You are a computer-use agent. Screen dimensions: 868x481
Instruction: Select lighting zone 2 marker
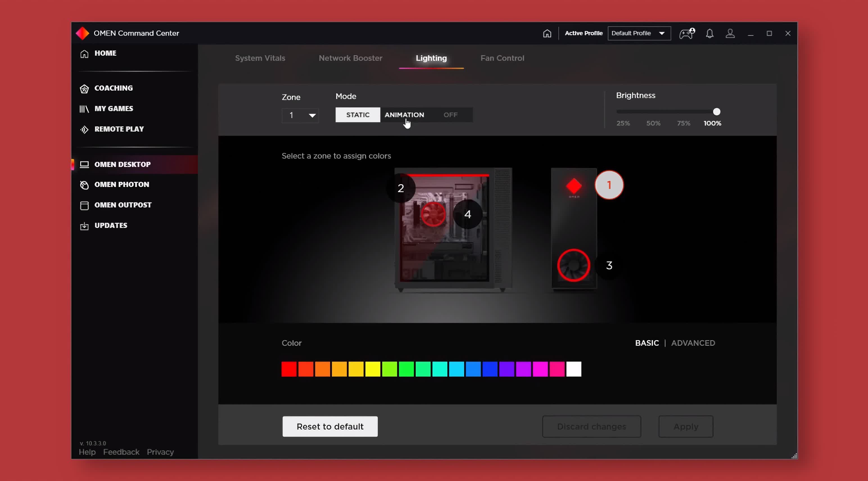tap(401, 188)
